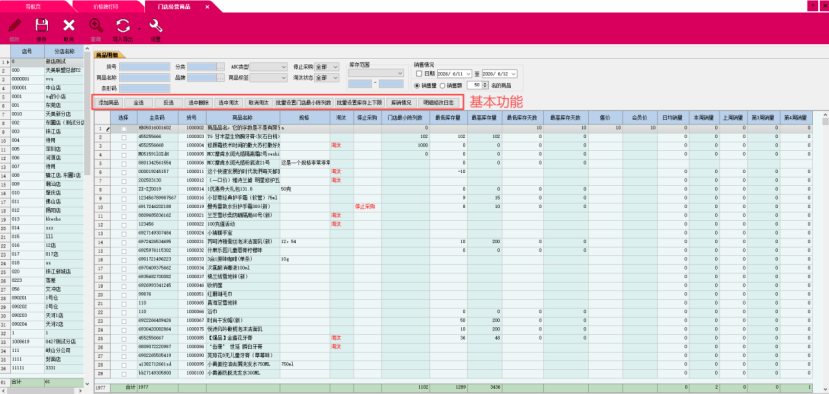This screenshot has width=829, height=394.
Task: Close the 门店经营商品 tab with its X
Action: pyautogui.click(x=207, y=7)
